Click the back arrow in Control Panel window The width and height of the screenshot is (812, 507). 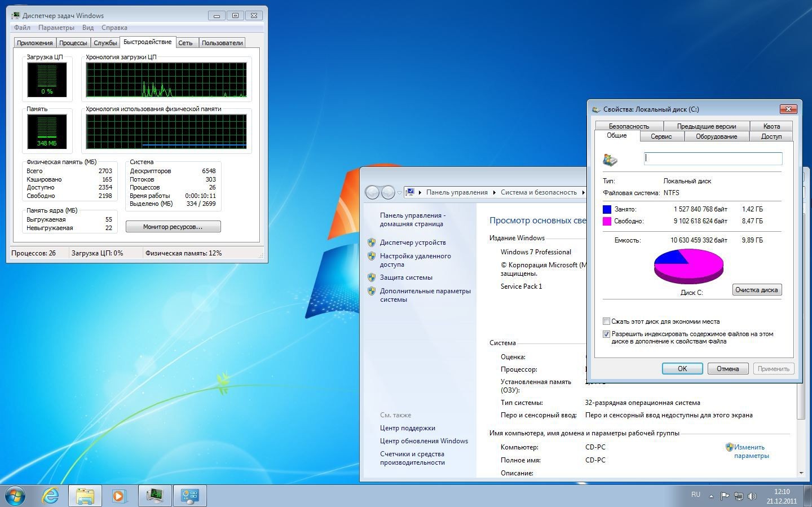(x=372, y=192)
